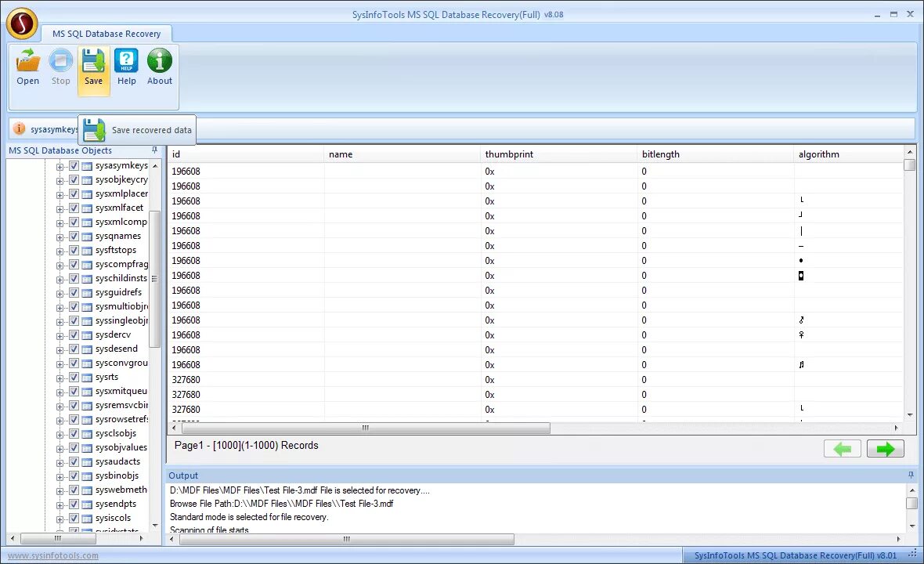
Task: Click objects tree horizontal scroll right arrow
Action: (x=141, y=538)
